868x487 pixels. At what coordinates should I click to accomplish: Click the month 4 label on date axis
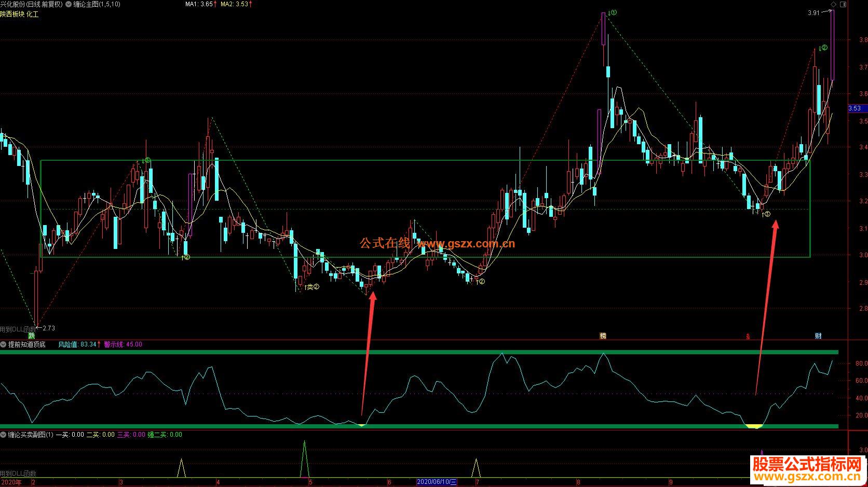[218, 482]
